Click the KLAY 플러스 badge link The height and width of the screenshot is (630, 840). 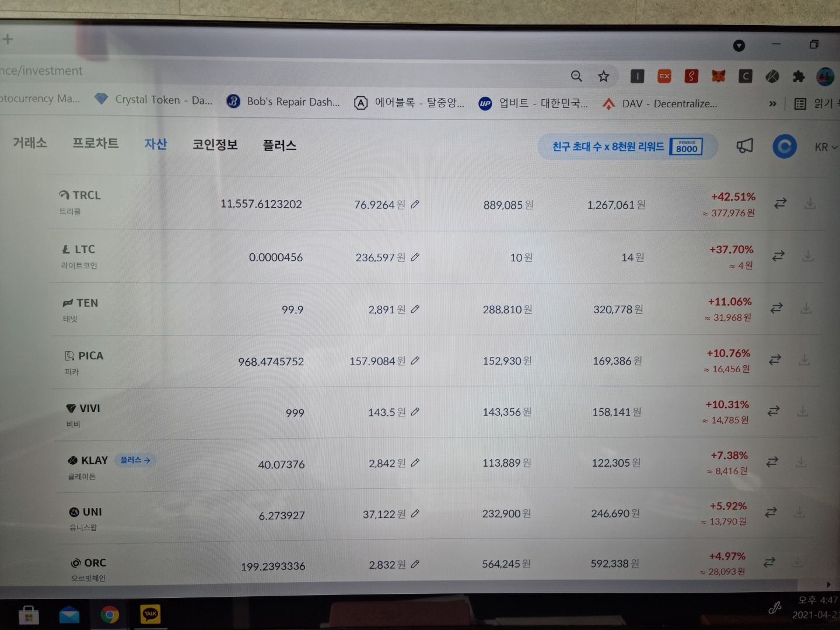pos(135,460)
